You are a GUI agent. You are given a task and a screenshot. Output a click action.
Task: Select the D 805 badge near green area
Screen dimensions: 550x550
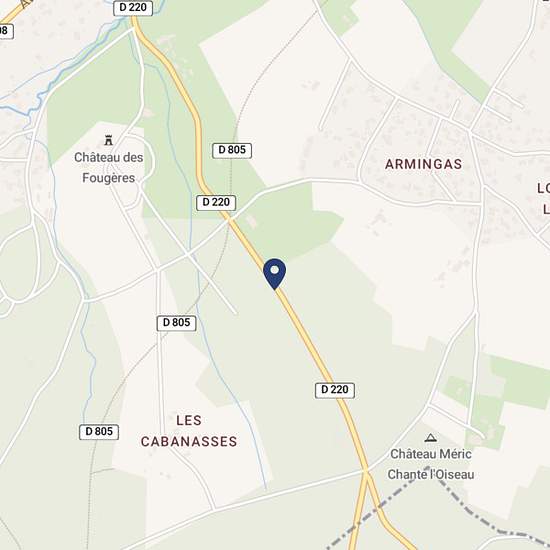point(232,150)
